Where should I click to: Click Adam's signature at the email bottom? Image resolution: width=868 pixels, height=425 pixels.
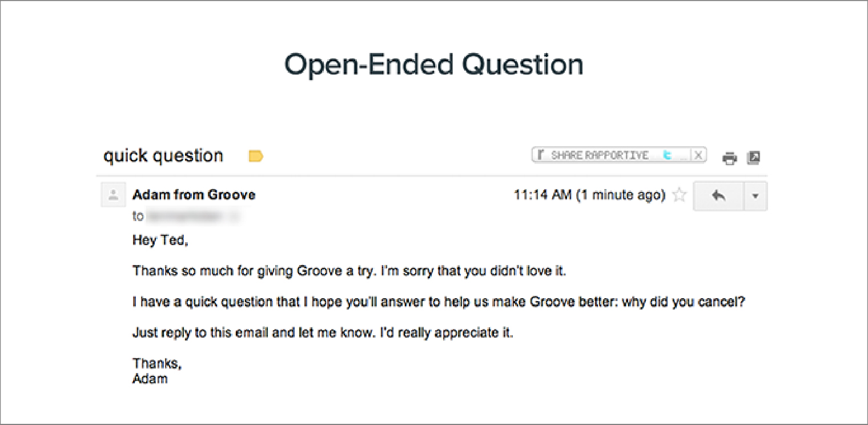tap(150, 378)
